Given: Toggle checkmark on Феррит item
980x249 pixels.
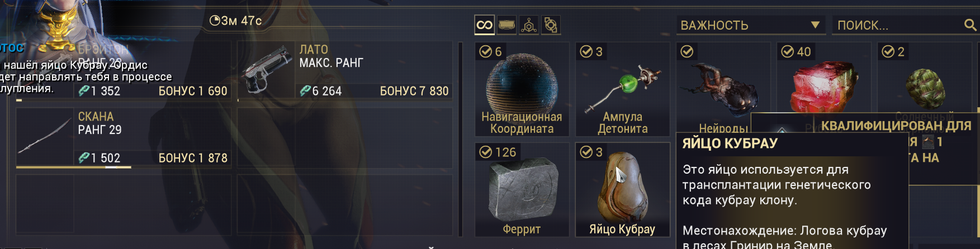Looking at the screenshot, I should (485, 152).
